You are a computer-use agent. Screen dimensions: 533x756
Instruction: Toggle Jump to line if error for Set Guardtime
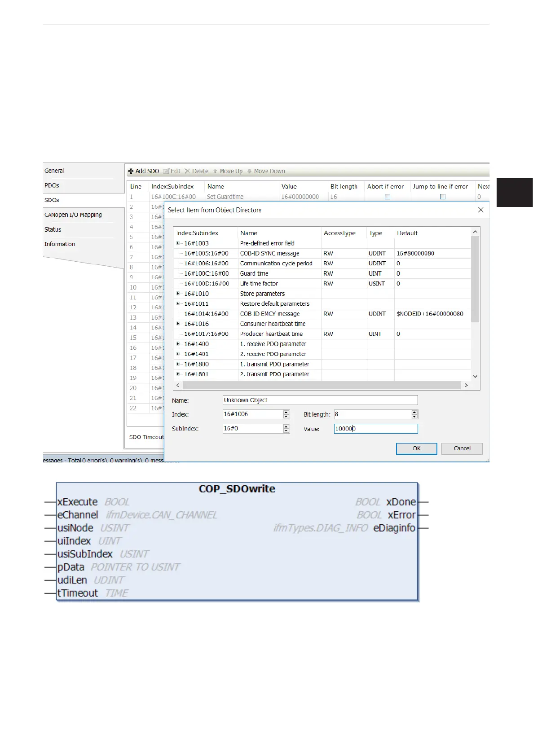(x=442, y=197)
